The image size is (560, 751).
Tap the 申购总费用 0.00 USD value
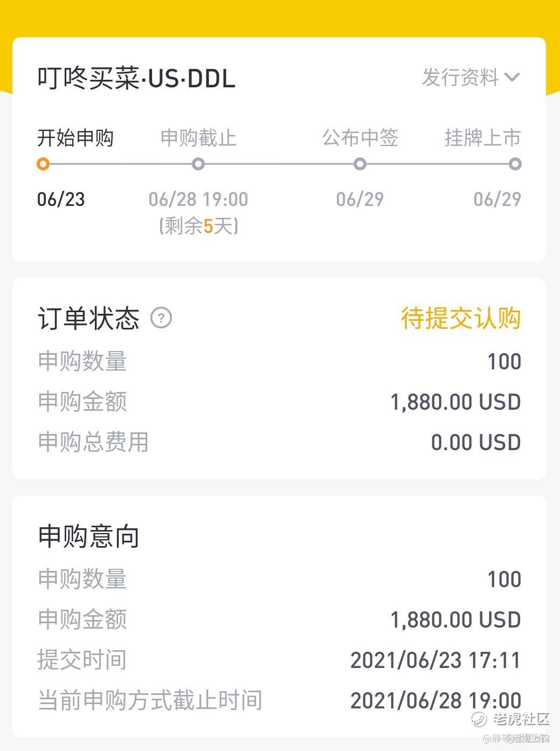point(476,443)
